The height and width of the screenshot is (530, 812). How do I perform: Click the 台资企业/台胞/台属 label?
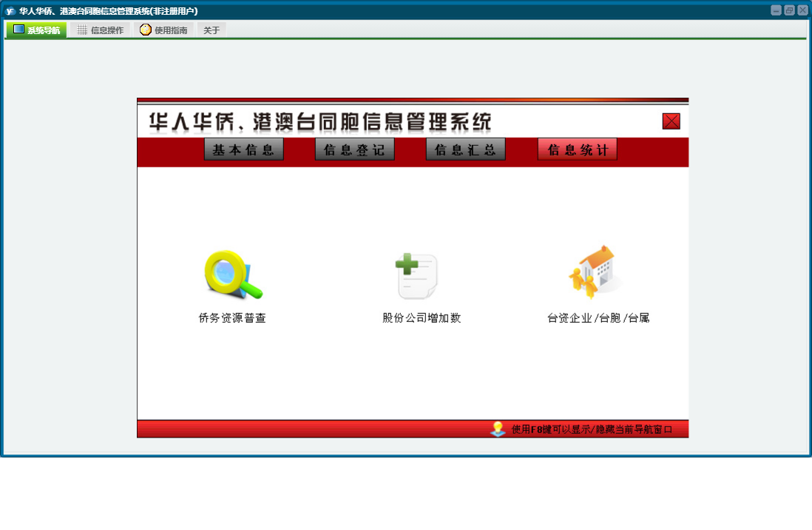coord(598,318)
